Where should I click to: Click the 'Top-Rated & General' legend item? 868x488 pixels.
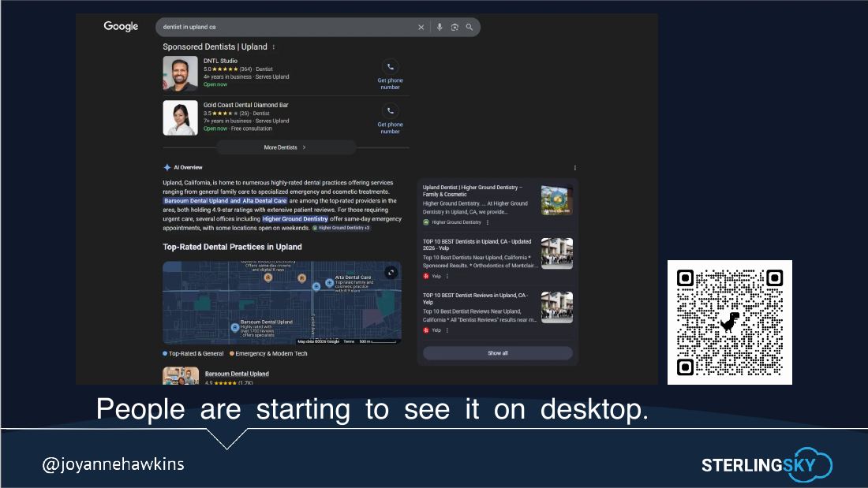pyautogui.click(x=193, y=353)
